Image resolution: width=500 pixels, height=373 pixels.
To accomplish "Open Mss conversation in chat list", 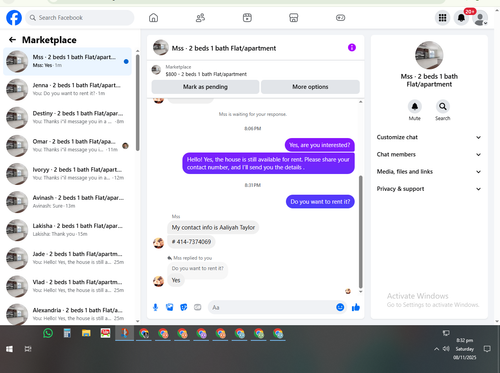I will point(68,61).
